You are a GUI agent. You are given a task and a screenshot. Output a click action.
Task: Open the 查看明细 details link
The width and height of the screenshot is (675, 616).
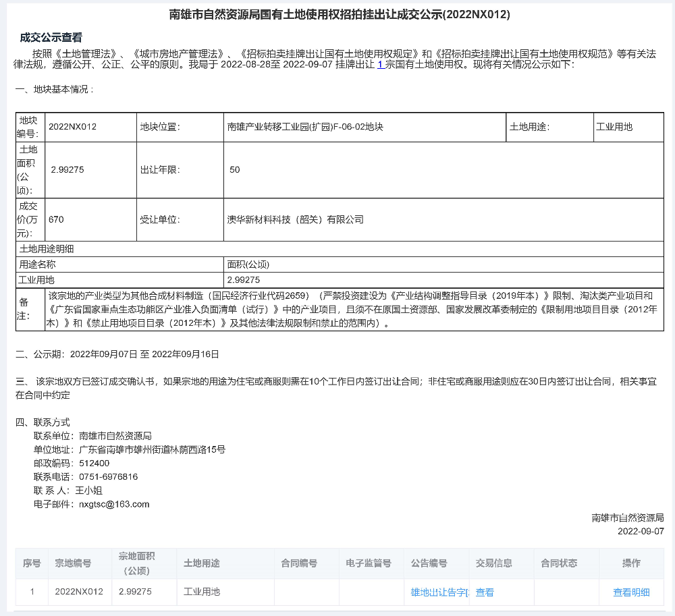631,592
